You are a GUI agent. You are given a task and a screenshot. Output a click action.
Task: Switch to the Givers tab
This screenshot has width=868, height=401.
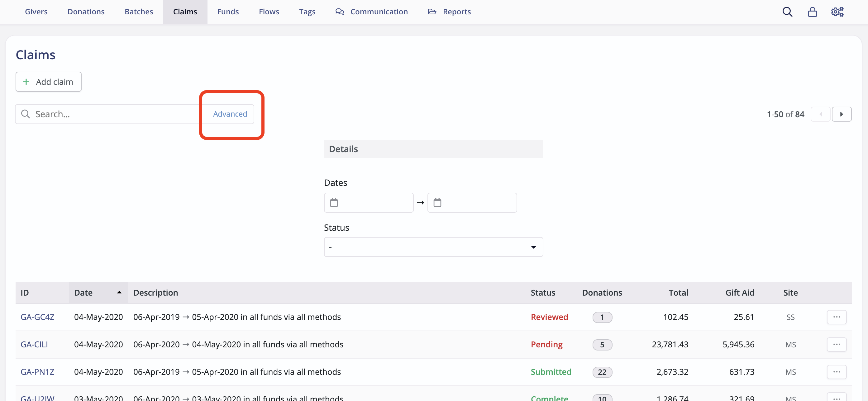pos(36,11)
